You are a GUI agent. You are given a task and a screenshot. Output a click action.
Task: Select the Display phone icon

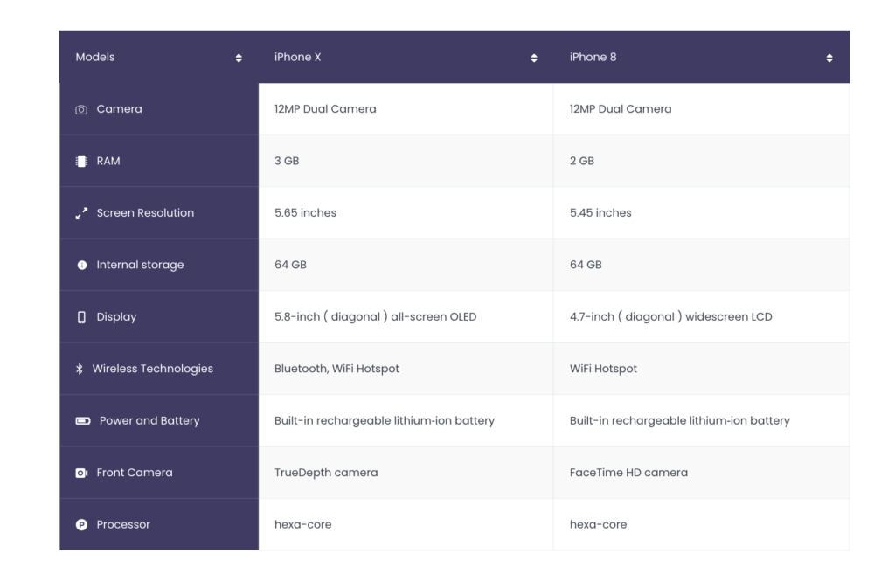click(81, 316)
